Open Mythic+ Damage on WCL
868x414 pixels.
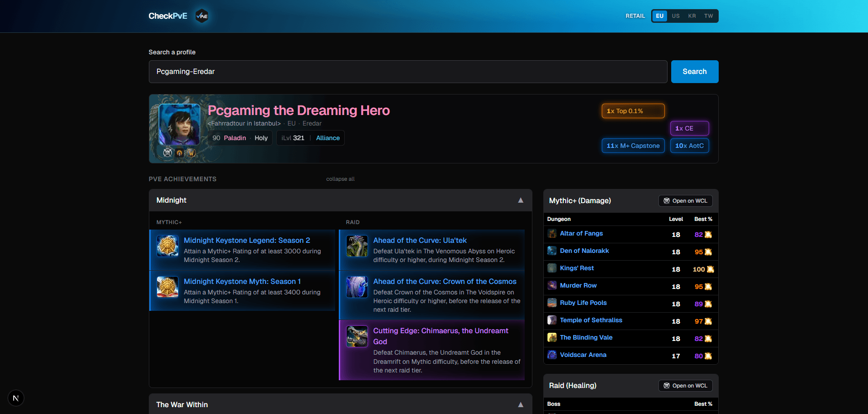(685, 201)
